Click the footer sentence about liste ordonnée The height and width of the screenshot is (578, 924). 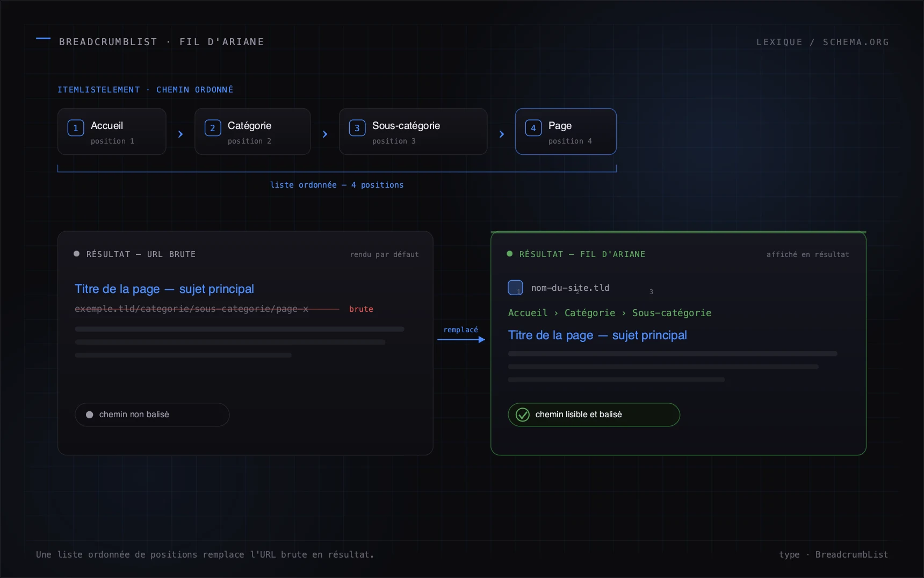[x=205, y=554]
